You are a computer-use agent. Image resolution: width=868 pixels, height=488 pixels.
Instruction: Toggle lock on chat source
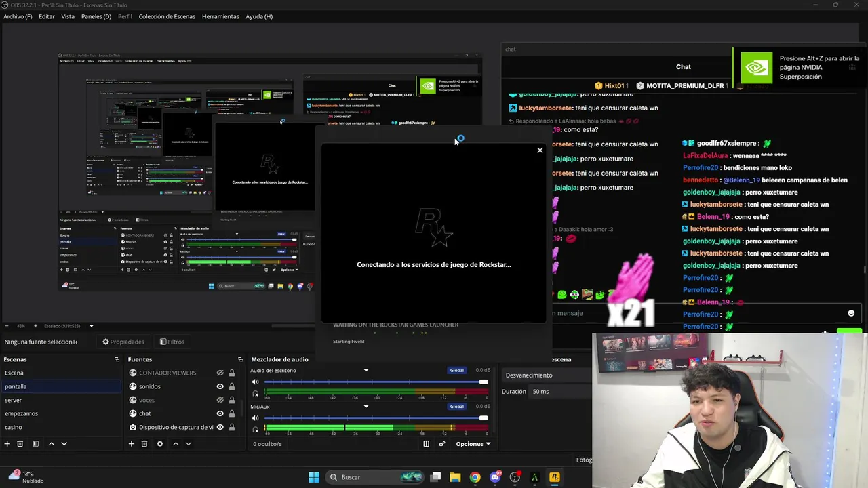click(x=232, y=413)
